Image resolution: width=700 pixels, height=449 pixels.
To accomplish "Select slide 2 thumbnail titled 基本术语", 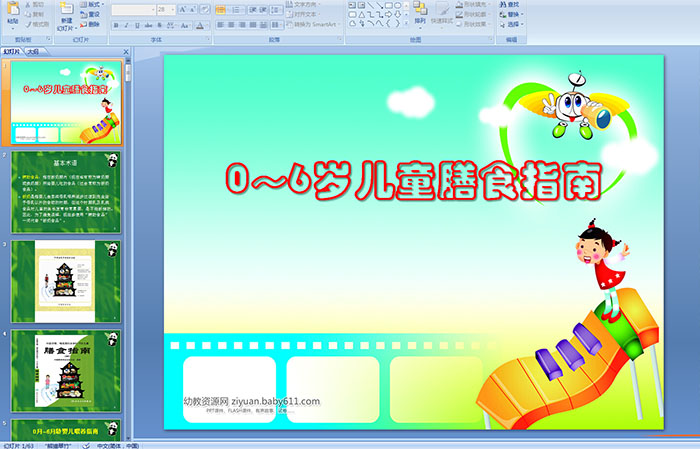I will 66,192.
